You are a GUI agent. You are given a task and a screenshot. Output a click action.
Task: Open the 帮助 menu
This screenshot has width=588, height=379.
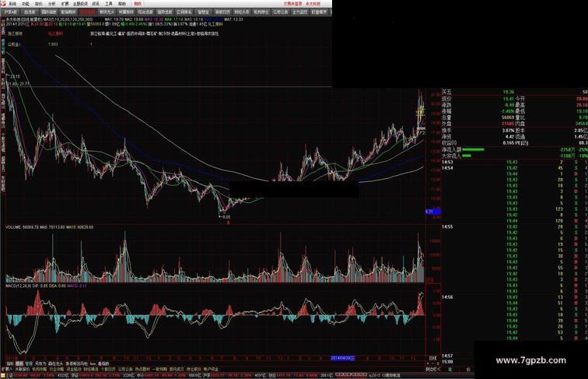[x=122, y=4]
